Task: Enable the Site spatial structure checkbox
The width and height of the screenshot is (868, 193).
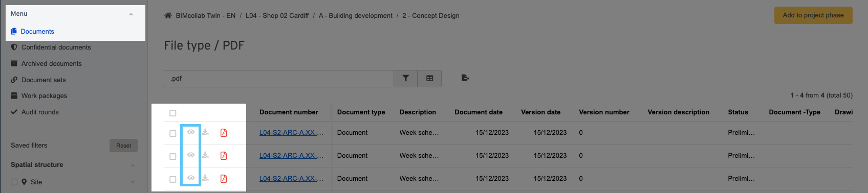Action: click(14, 182)
